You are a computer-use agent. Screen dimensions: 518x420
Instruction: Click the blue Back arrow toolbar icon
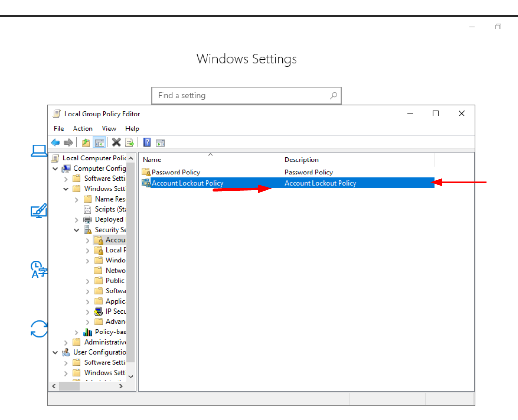[x=56, y=143]
